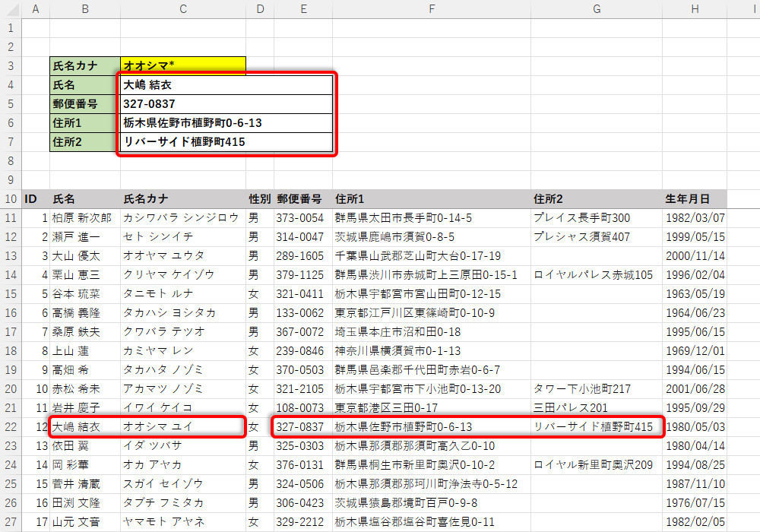The image size is (760, 532).
Task: Select kana cell イダ ツバサ
Action: pos(182,446)
